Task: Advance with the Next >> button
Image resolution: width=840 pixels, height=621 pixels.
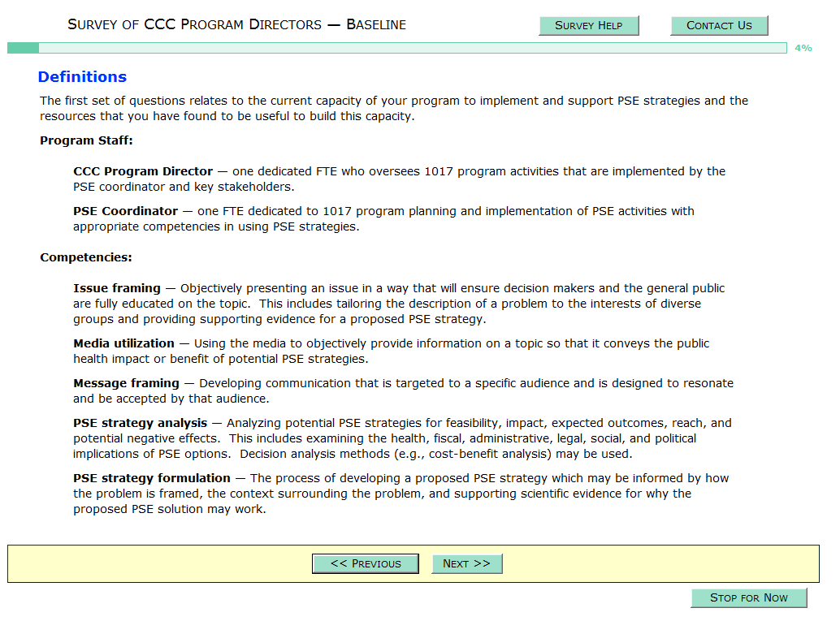Action: point(466,563)
